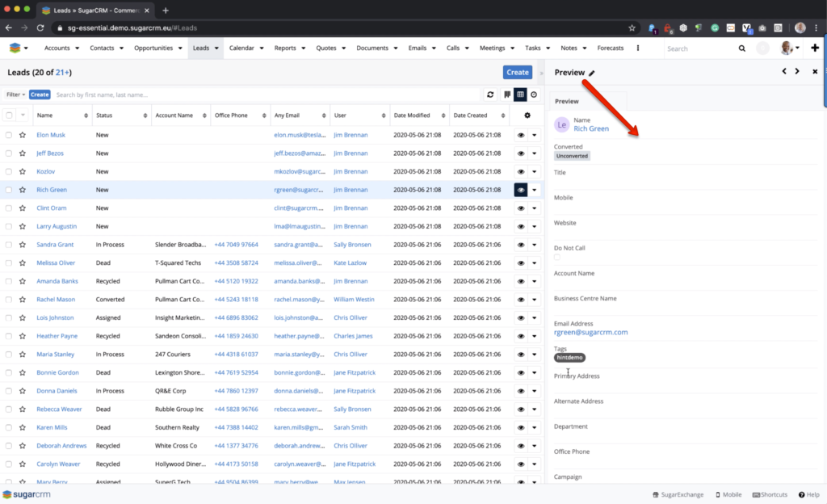Reload the browser page

point(40,28)
